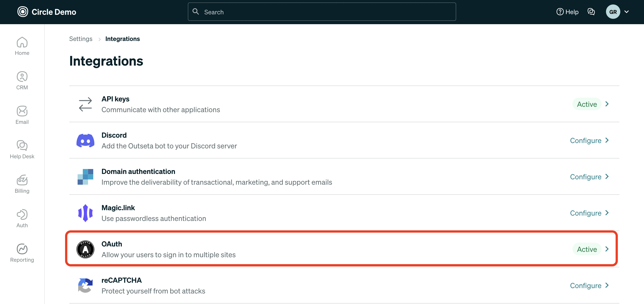Viewport: 644px width, 304px height.
Task: Click the chat bubbles icon in header
Action: click(591, 12)
